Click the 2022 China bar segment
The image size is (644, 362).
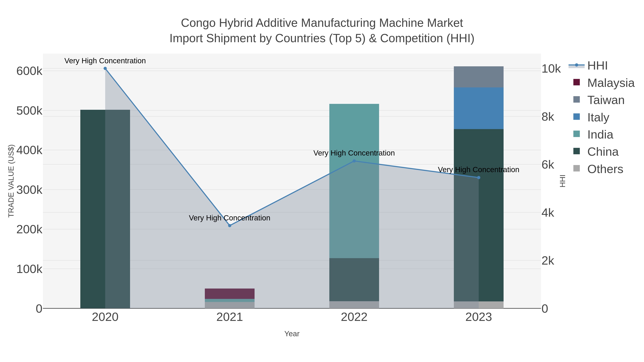point(354,280)
